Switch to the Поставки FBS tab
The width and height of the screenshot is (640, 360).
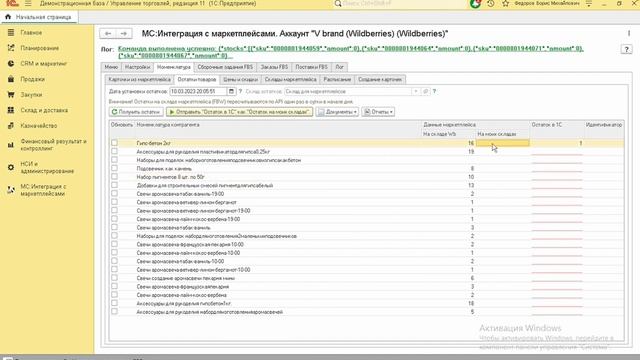click(x=311, y=67)
